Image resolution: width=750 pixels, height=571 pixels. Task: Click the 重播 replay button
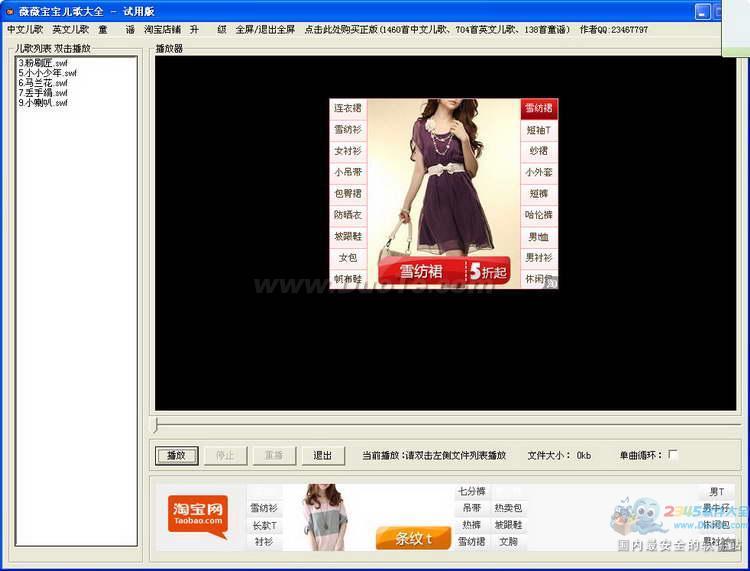pyautogui.click(x=274, y=455)
